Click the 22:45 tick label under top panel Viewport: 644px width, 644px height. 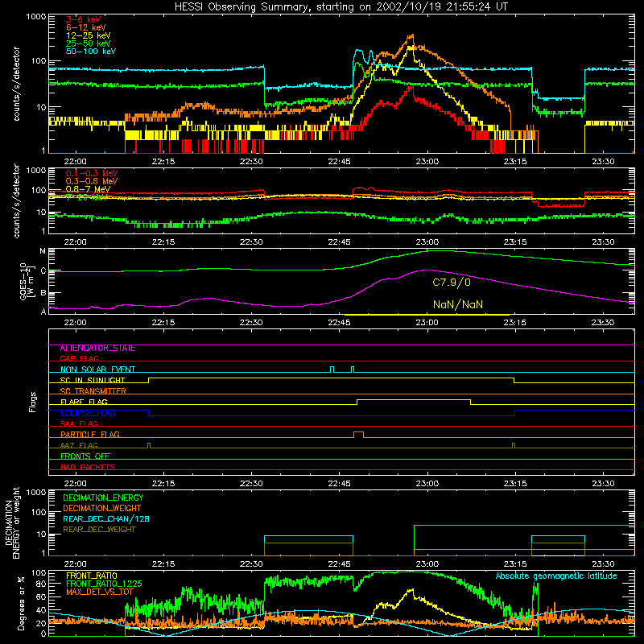[x=339, y=162]
